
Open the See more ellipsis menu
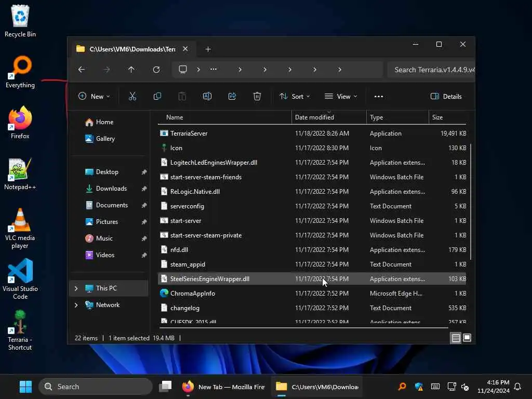tap(379, 96)
